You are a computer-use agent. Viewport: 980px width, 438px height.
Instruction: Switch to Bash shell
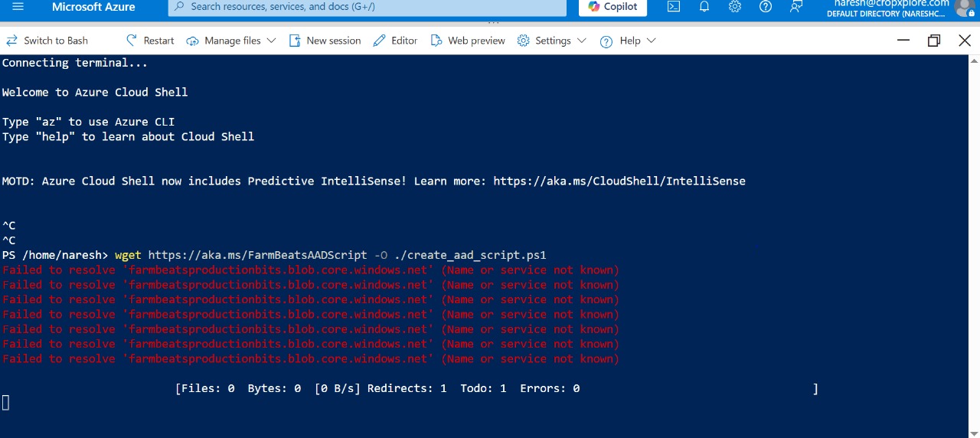pyautogui.click(x=47, y=41)
